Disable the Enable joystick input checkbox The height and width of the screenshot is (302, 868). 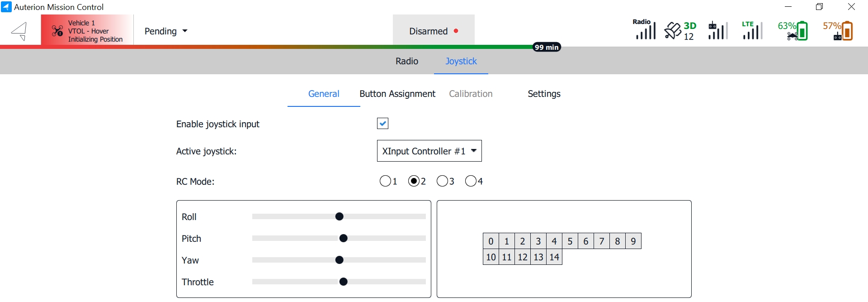pyautogui.click(x=382, y=124)
